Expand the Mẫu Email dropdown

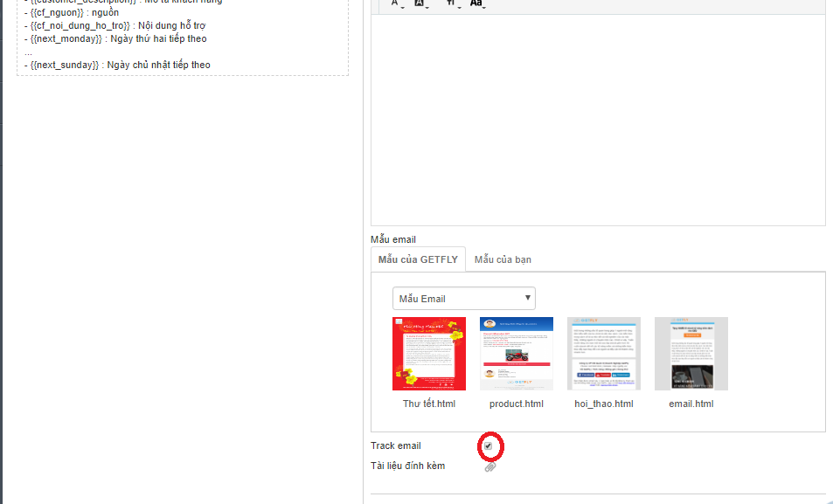click(x=464, y=299)
